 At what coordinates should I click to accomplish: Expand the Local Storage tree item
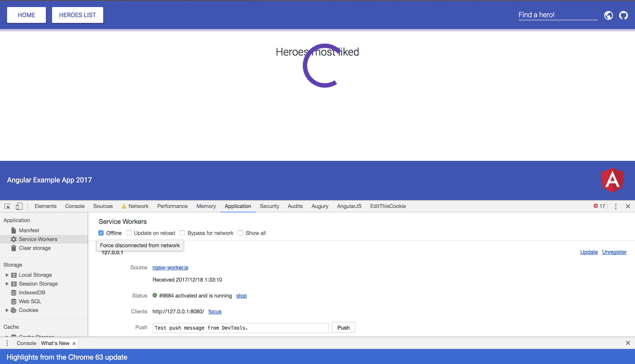pyautogui.click(x=7, y=275)
